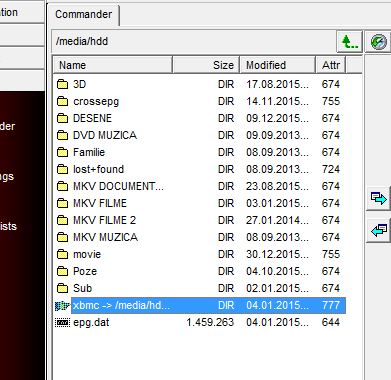Image resolution: width=391 pixels, height=380 pixels.
Task: Sort files by the Size column
Action: tap(206, 65)
